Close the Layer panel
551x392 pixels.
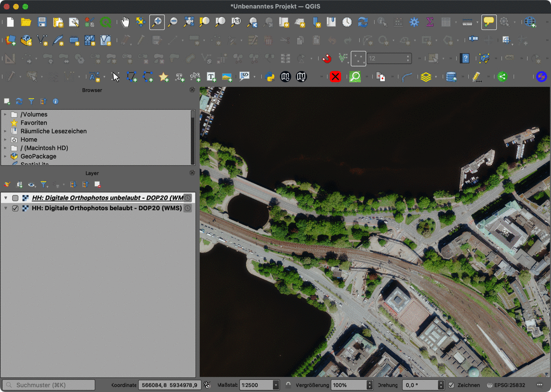[x=192, y=173]
